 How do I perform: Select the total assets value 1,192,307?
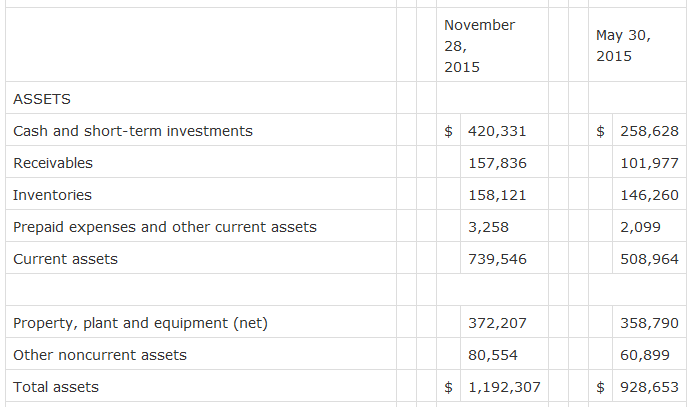coord(504,387)
